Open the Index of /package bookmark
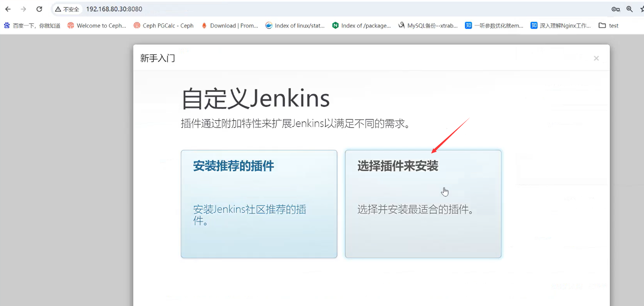Image resolution: width=644 pixels, height=306 pixels. [362, 26]
